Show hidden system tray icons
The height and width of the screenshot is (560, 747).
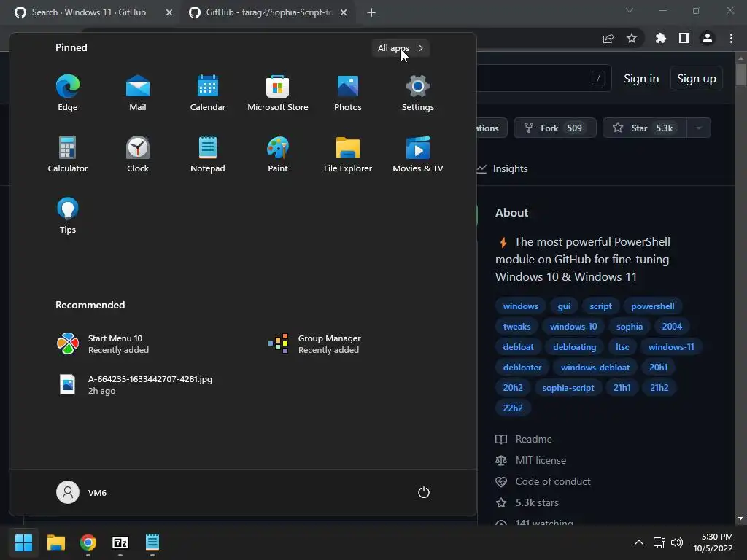[x=639, y=542]
